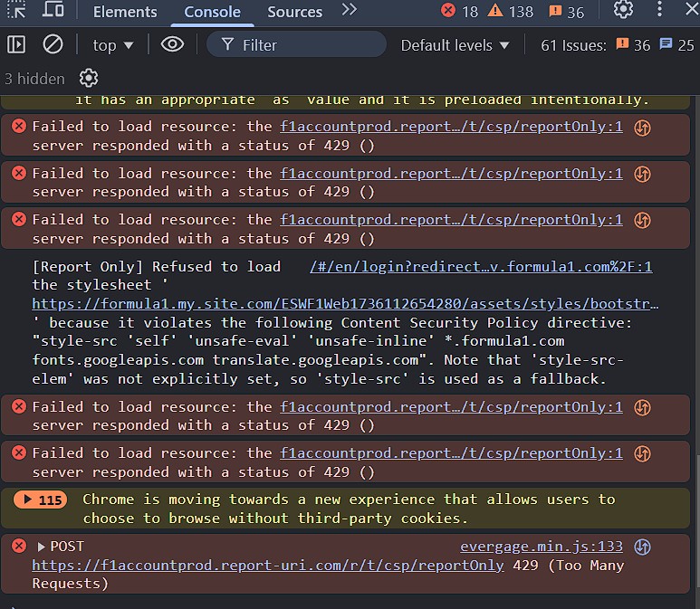Open fifth csp/reportOnly:1 link above cookie warning
Image resolution: width=700 pixels, height=609 pixels.
pyautogui.click(x=451, y=453)
